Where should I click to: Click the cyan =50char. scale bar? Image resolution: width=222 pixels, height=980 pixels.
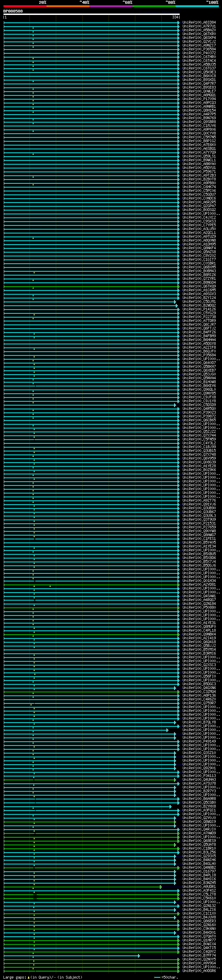pos(157,977)
